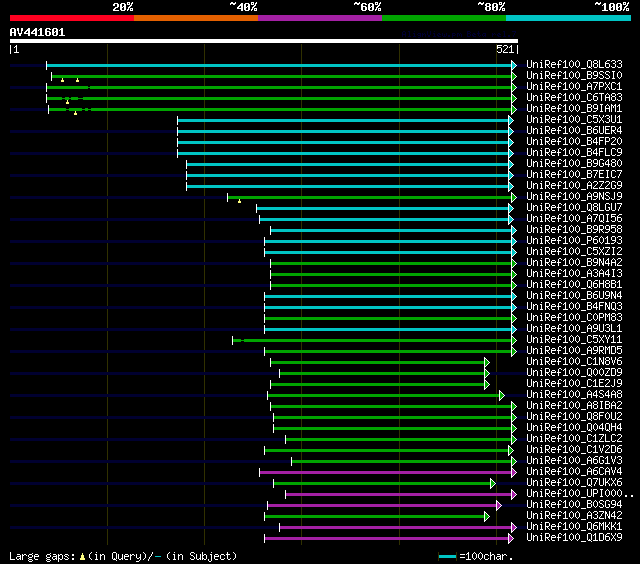640x564 pixels.
Task: Click the =100char scale legend
Action: click(476, 556)
